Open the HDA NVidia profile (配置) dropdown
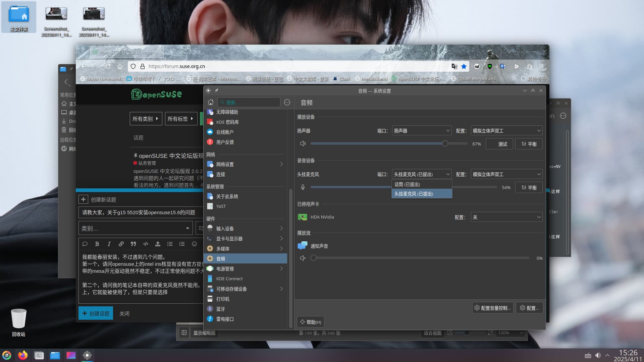Screen dimensions: 644x362 (506, 217)
